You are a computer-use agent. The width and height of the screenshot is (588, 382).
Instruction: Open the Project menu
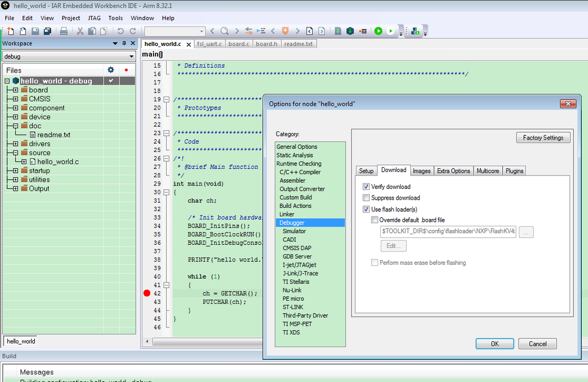tap(71, 18)
